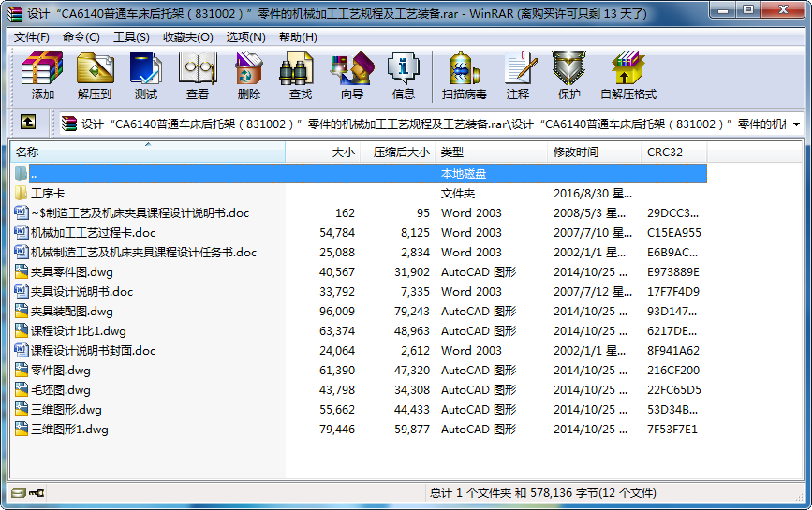Open the 文件(F) menu

(x=31, y=37)
